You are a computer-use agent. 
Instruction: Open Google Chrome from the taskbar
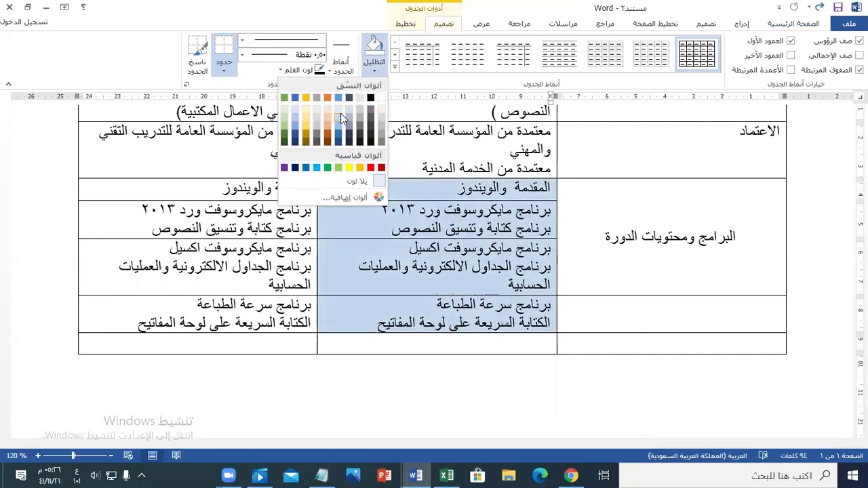[572, 476]
